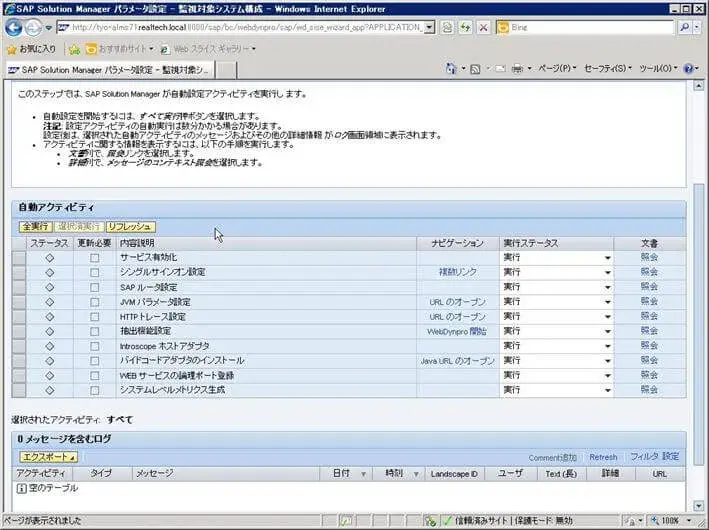
Task: Click the フィルタ 設定 link
Action: (655, 457)
